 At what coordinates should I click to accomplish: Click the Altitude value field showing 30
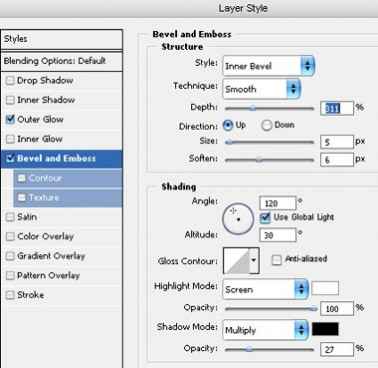(277, 235)
